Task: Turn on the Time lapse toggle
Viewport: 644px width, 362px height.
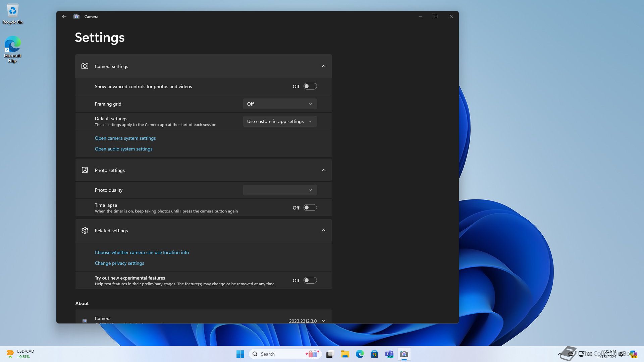Action: (x=310, y=208)
